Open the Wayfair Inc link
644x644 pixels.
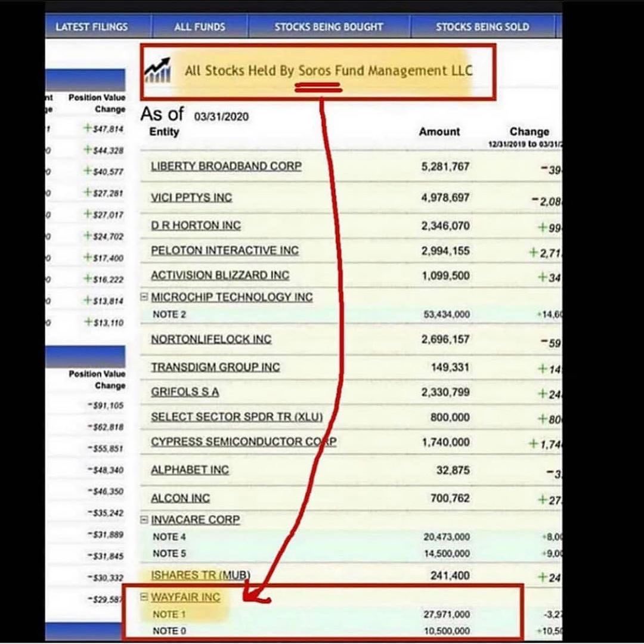click(x=185, y=597)
